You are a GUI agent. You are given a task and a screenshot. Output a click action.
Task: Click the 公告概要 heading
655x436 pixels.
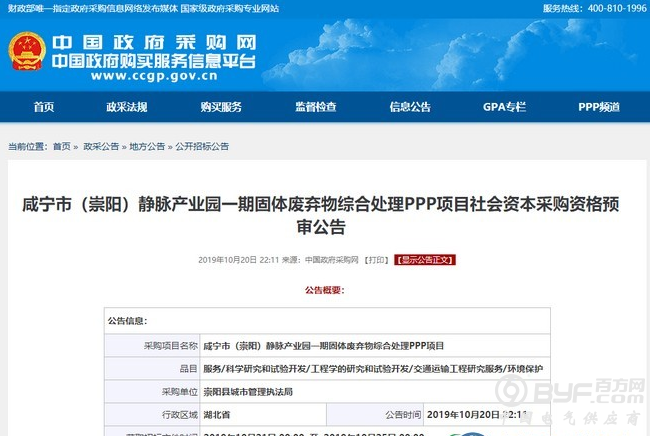coord(325,290)
